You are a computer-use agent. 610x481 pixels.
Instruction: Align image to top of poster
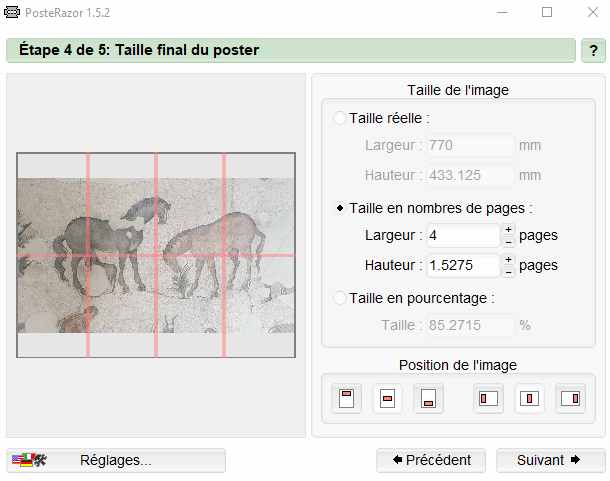[346, 398]
